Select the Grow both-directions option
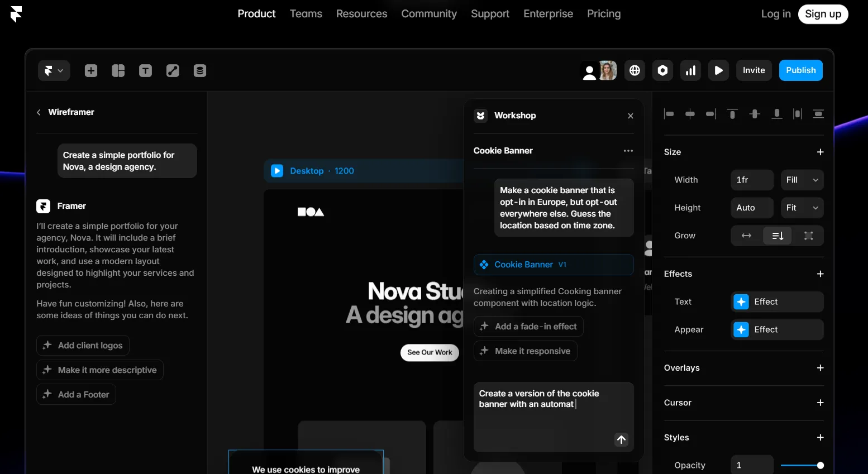This screenshot has width=868, height=474. [808, 236]
